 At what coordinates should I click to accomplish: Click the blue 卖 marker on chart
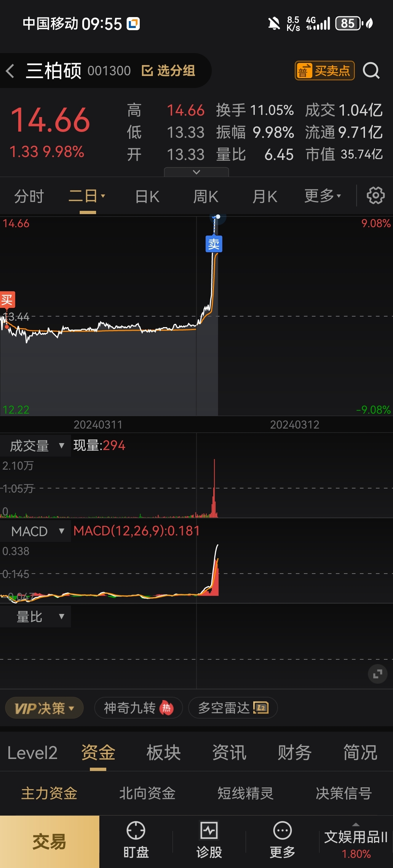tap(214, 244)
